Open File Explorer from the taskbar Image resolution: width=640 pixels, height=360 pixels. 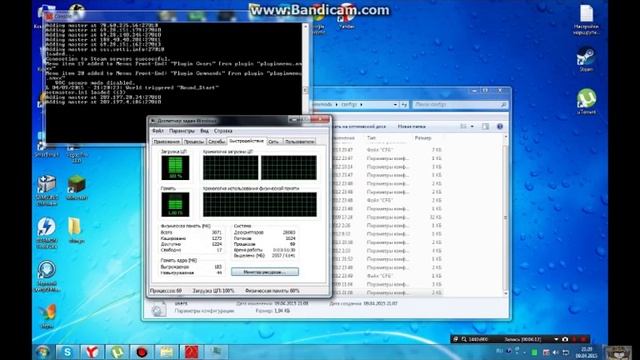coord(167,352)
